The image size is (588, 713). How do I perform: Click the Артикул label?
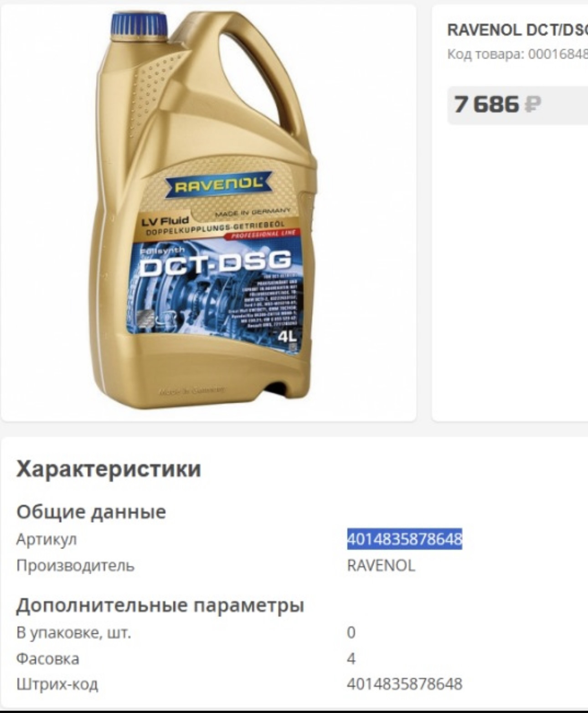click(x=46, y=539)
